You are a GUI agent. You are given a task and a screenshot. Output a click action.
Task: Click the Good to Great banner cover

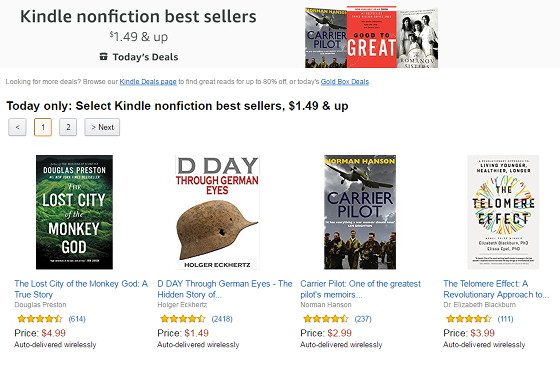tap(372, 37)
